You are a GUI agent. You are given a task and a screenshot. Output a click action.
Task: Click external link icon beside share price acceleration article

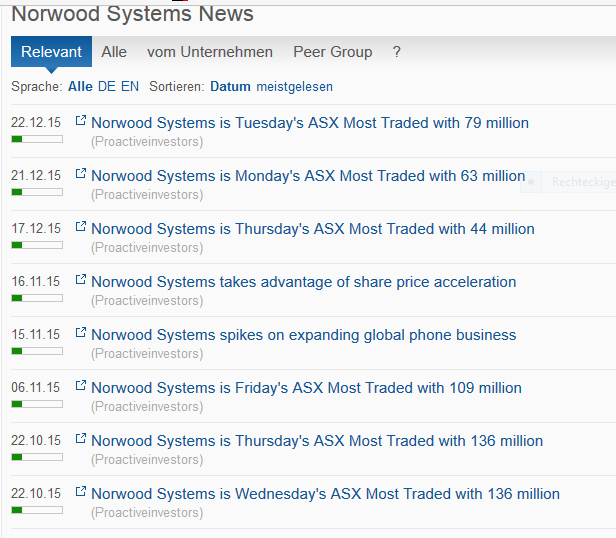pos(81,281)
